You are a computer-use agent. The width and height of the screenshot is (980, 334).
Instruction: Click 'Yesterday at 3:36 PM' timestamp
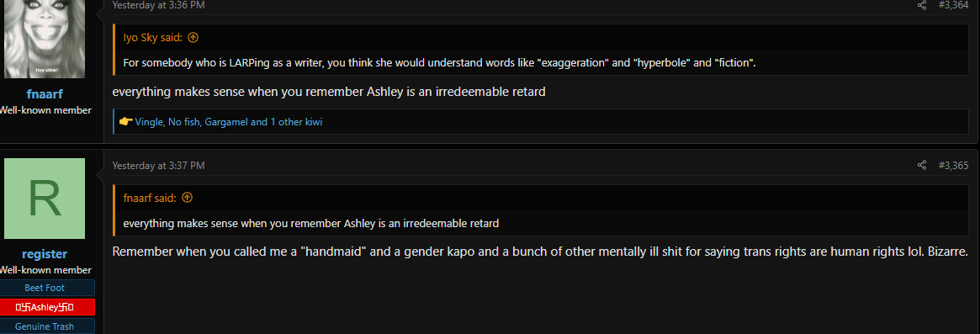point(159,5)
